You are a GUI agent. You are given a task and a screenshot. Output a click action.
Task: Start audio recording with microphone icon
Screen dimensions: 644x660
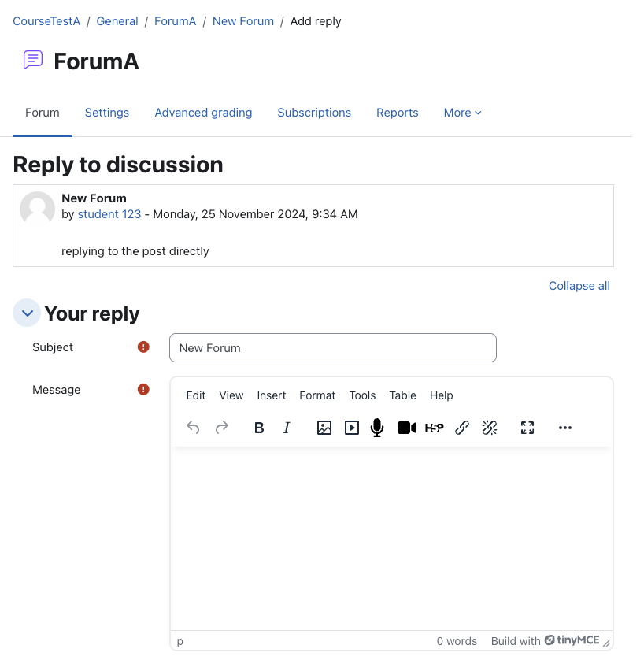[x=377, y=428]
